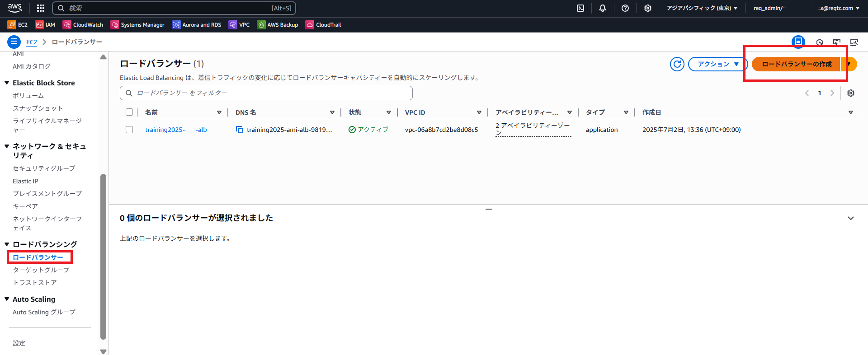The width and height of the screenshot is (868, 355).
Task: Open 2 アベイラビリティーゾーン link
Action: pos(533,129)
